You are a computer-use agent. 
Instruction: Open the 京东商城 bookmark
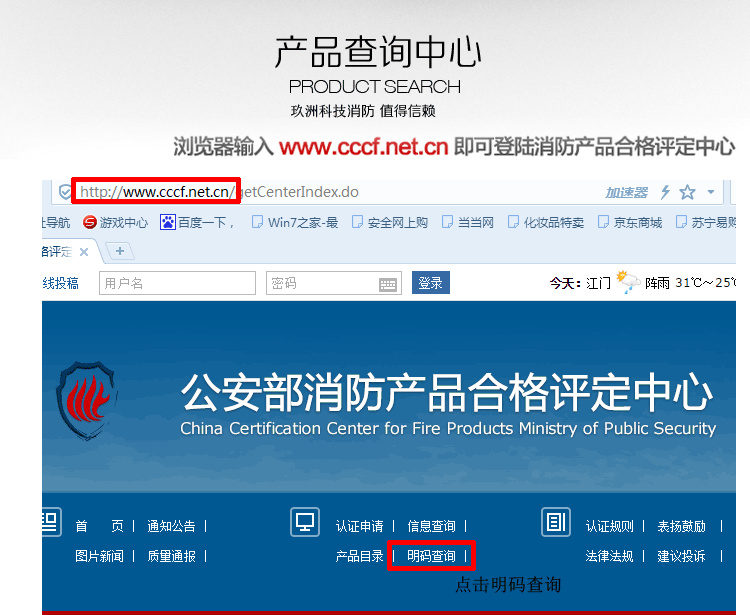tap(630, 222)
